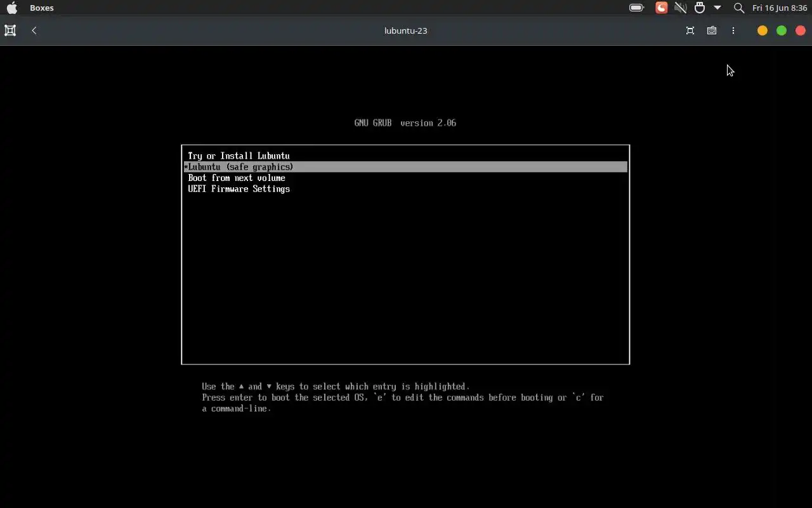The width and height of the screenshot is (812, 508).
Task: Close the window with red button
Action: [801, 30]
